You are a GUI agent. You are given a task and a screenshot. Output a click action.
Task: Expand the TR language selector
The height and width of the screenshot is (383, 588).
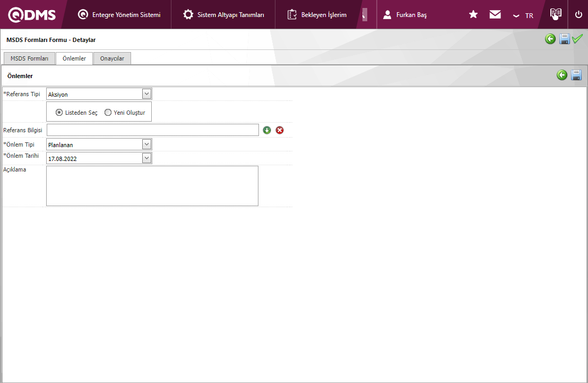tap(523, 15)
